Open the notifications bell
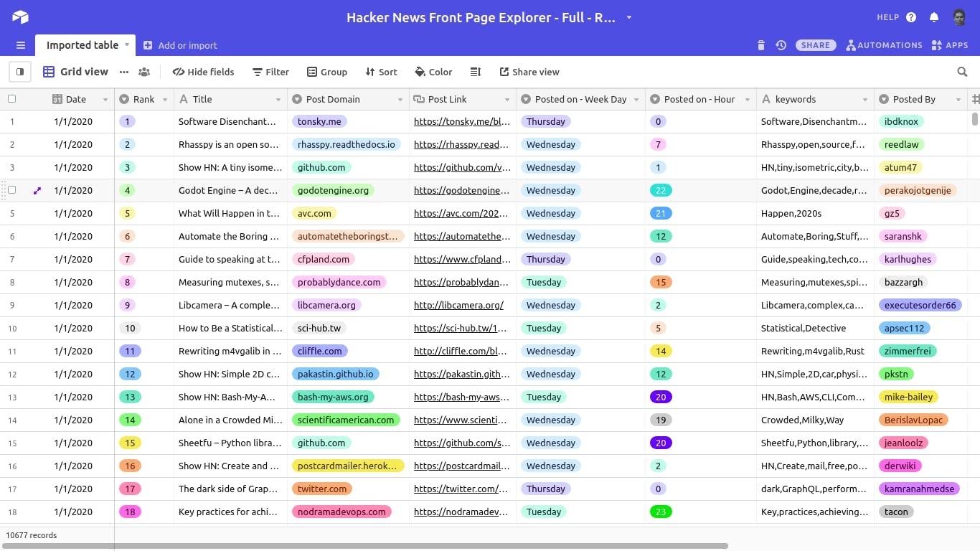 click(x=934, y=17)
